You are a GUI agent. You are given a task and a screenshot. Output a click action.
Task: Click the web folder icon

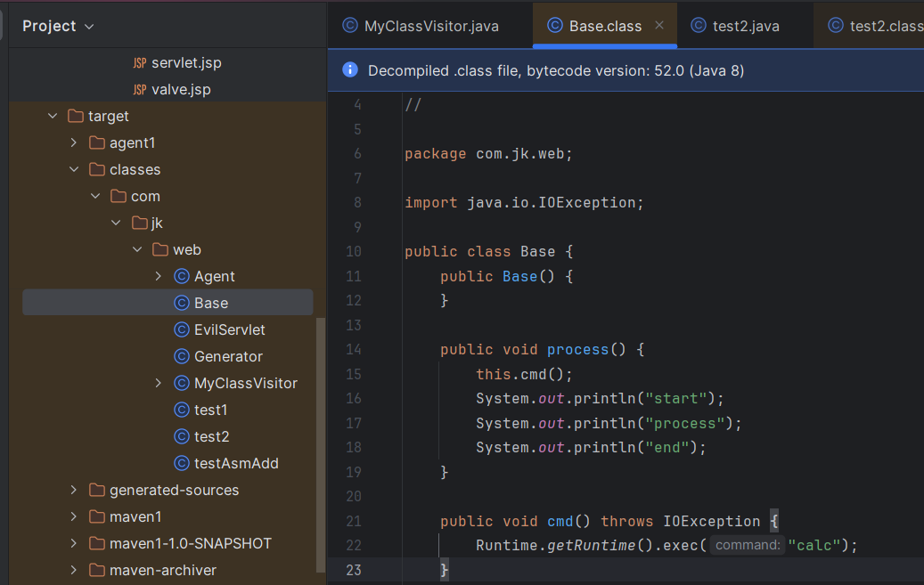pyautogui.click(x=160, y=249)
